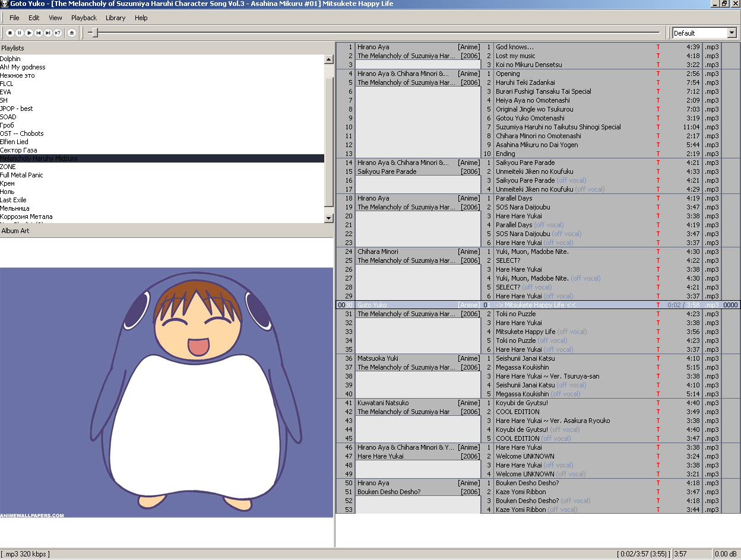Select the EVA playlist
The width and height of the screenshot is (741, 560).
pos(162,92)
